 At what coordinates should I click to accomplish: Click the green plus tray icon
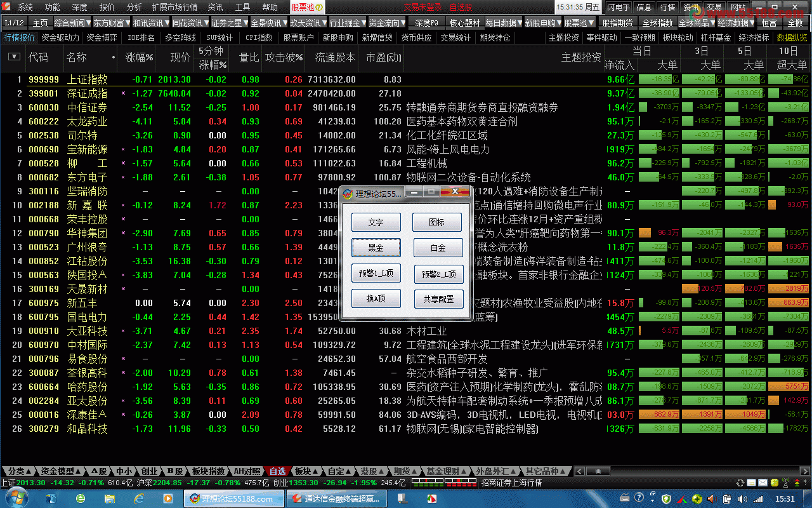tap(697, 498)
